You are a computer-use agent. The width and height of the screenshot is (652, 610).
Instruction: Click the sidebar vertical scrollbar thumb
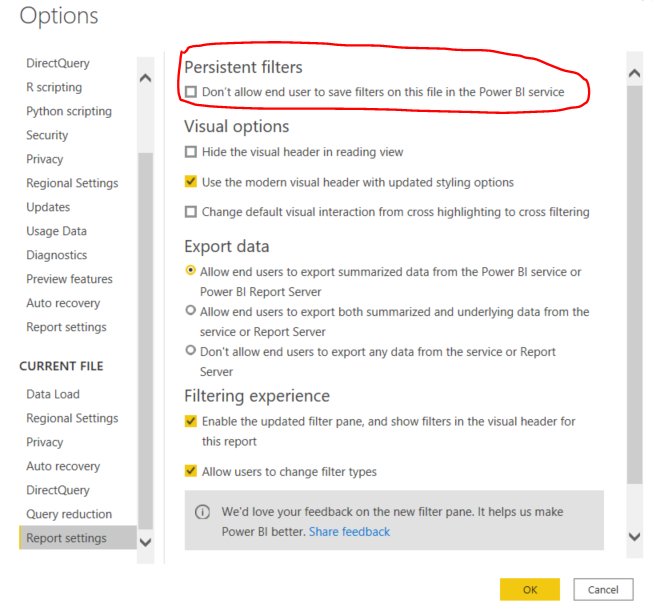(146, 341)
